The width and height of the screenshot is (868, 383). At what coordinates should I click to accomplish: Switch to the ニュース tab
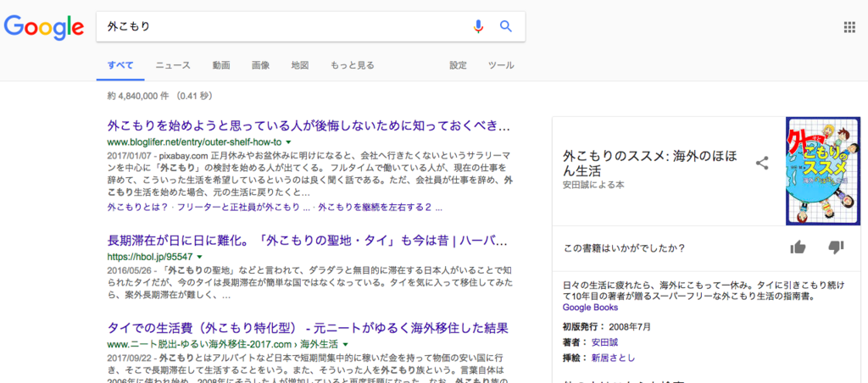173,65
